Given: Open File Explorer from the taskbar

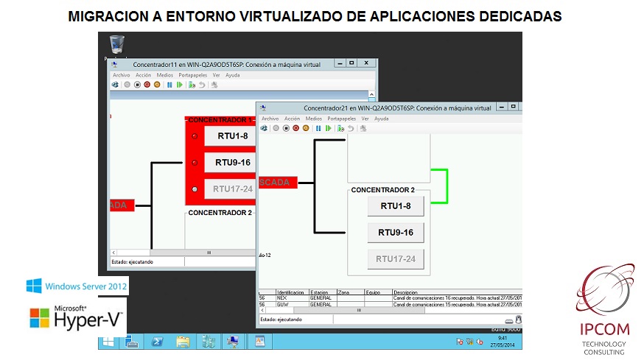Looking at the screenshot, I should point(183,342).
